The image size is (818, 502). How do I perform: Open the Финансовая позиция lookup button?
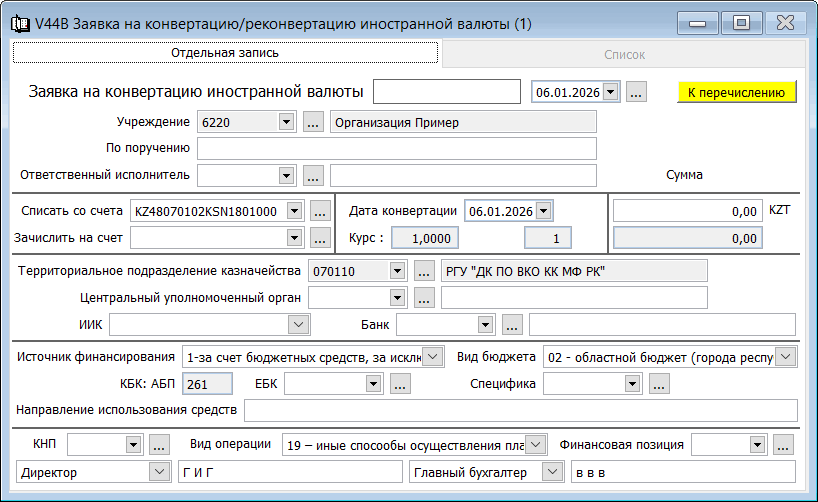783,444
